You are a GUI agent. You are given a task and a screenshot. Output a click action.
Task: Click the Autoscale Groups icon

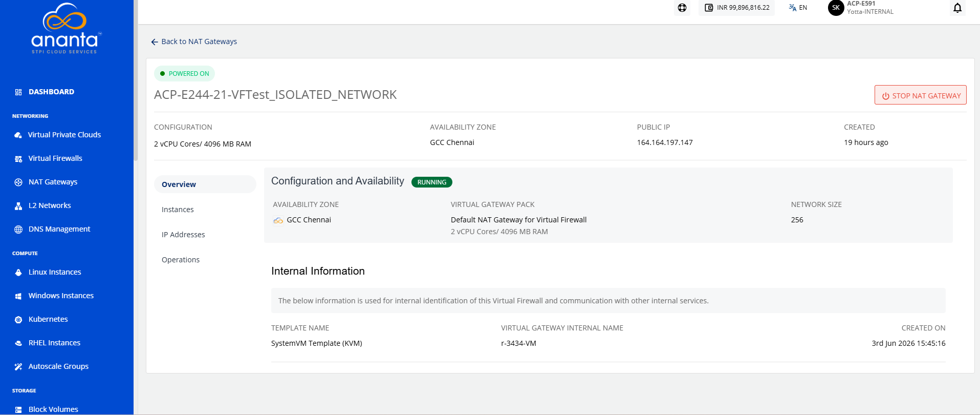[18, 367]
